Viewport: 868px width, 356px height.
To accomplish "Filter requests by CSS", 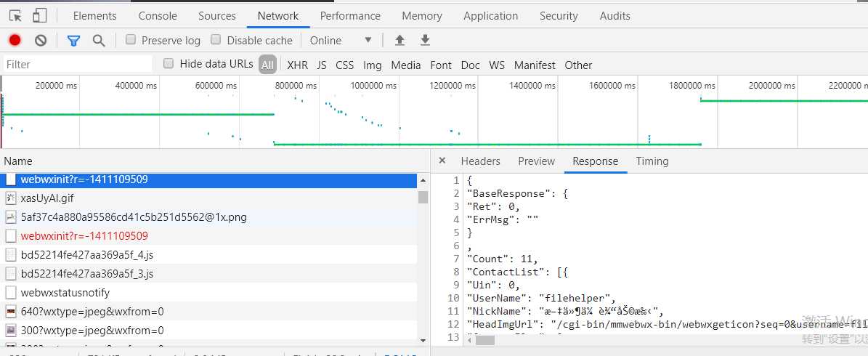I will coord(344,65).
